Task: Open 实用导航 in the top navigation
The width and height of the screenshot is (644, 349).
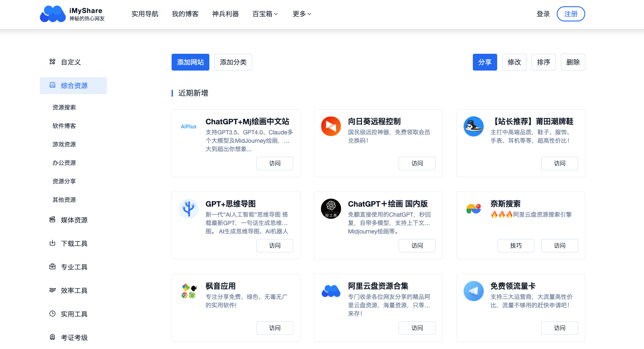Action: (x=145, y=14)
